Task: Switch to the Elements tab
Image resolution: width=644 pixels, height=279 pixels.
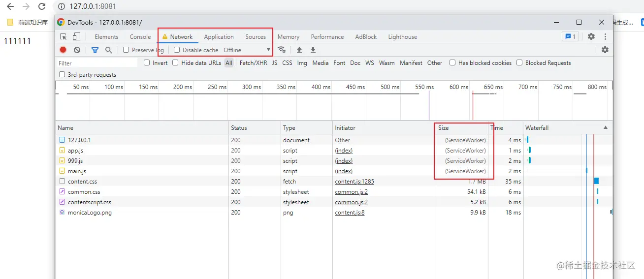Action: coord(106,37)
